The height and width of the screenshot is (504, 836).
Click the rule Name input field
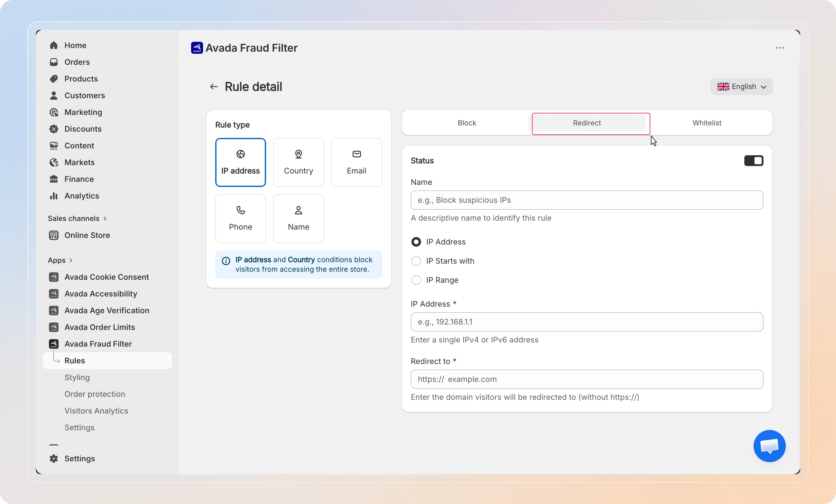[x=587, y=200]
